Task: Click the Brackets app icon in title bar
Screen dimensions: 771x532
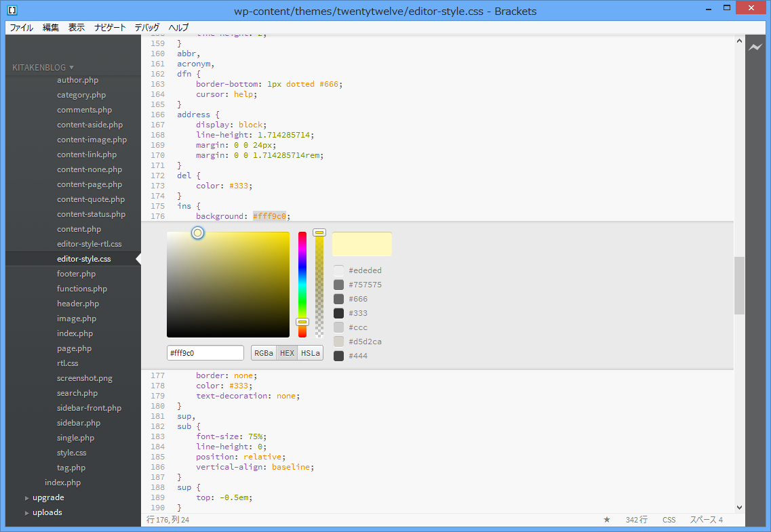Action: coord(12,10)
